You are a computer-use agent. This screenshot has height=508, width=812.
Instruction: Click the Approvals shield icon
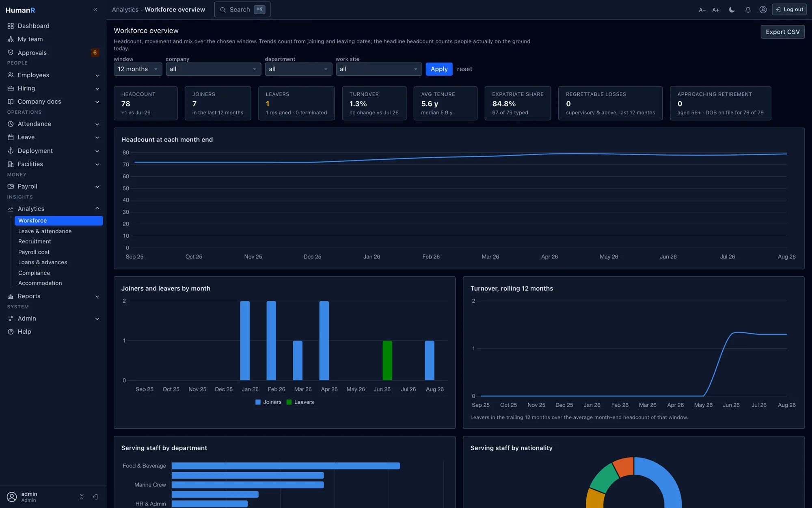pyautogui.click(x=11, y=52)
